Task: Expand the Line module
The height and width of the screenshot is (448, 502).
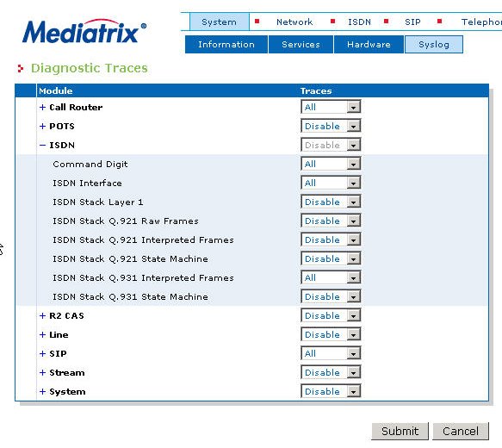Action: pyautogui.click(x=42, y=334)
